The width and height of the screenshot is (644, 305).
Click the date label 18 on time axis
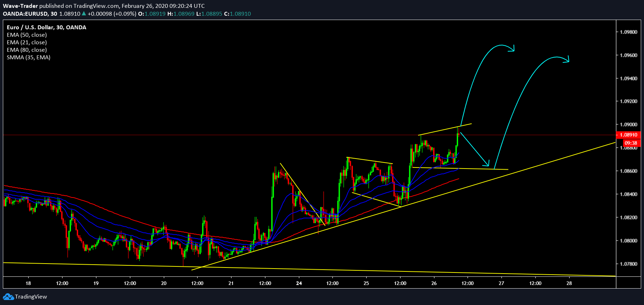(x=28, y=283)
